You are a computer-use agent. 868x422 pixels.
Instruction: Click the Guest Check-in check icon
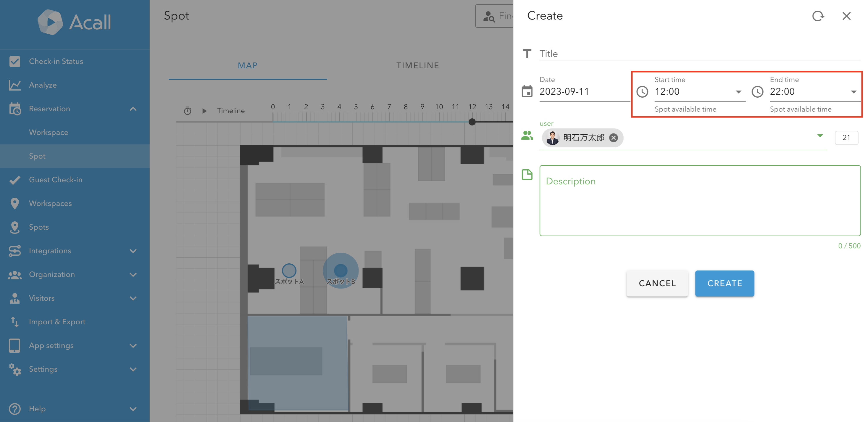click(14, 180)
